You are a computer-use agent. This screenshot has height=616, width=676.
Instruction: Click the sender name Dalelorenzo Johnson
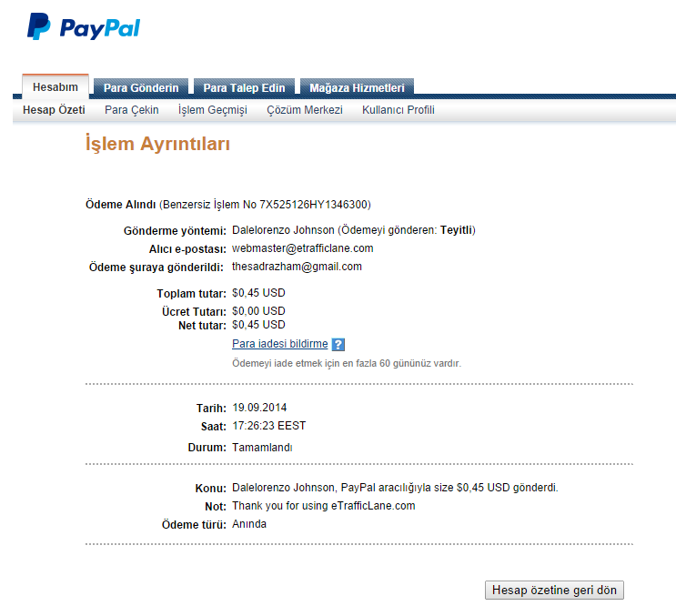(283, 230)
